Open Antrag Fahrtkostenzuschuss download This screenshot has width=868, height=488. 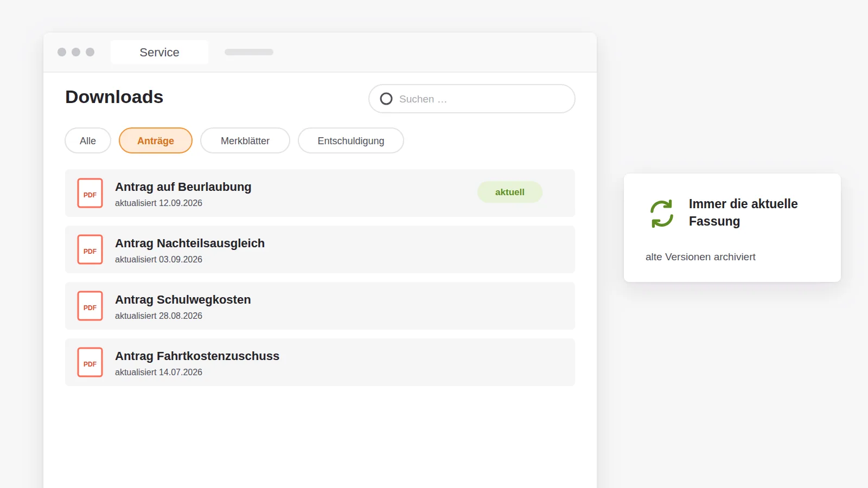tap(320, 362)
